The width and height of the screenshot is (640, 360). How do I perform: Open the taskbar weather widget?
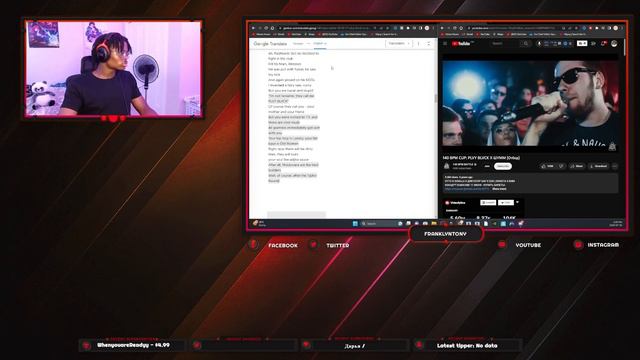pos(259,223)
